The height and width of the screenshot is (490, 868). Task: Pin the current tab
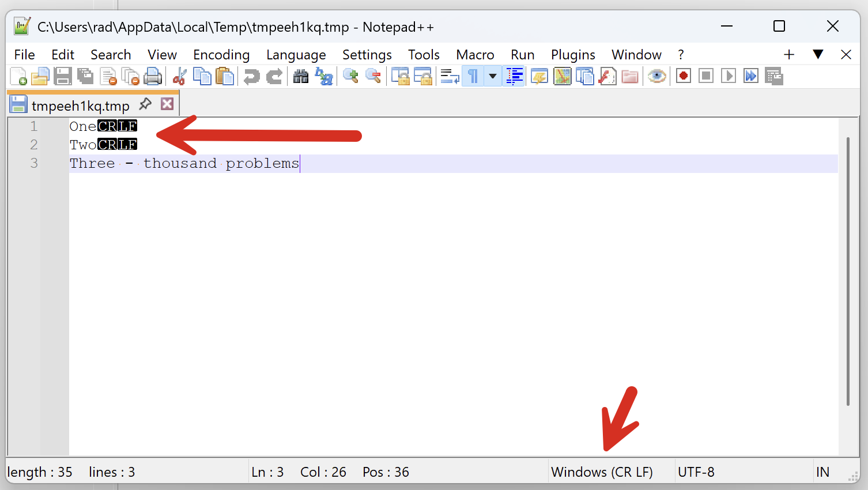(145, 104)
